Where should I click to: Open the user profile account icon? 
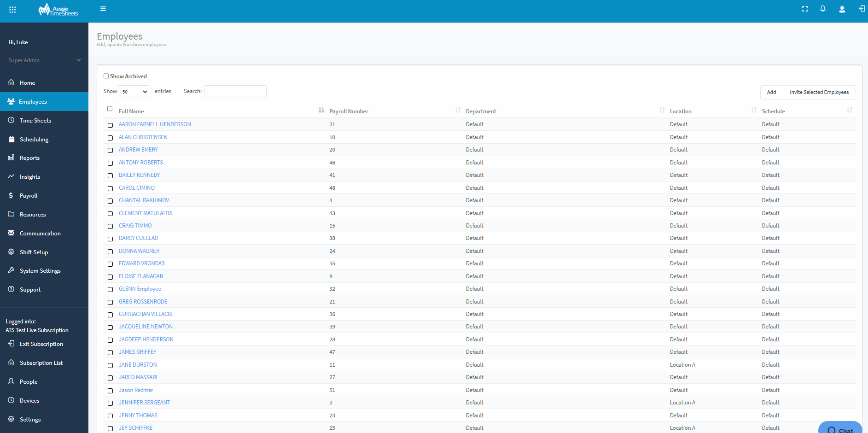coord(842,9)
